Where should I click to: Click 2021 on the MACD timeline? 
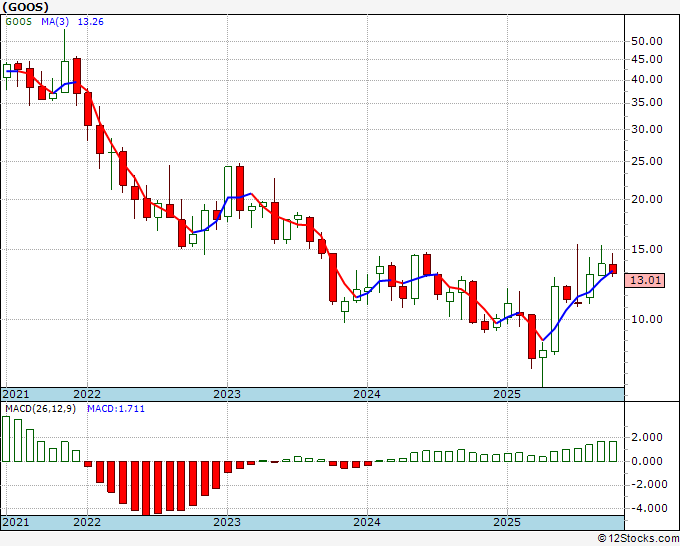(16, 522)
